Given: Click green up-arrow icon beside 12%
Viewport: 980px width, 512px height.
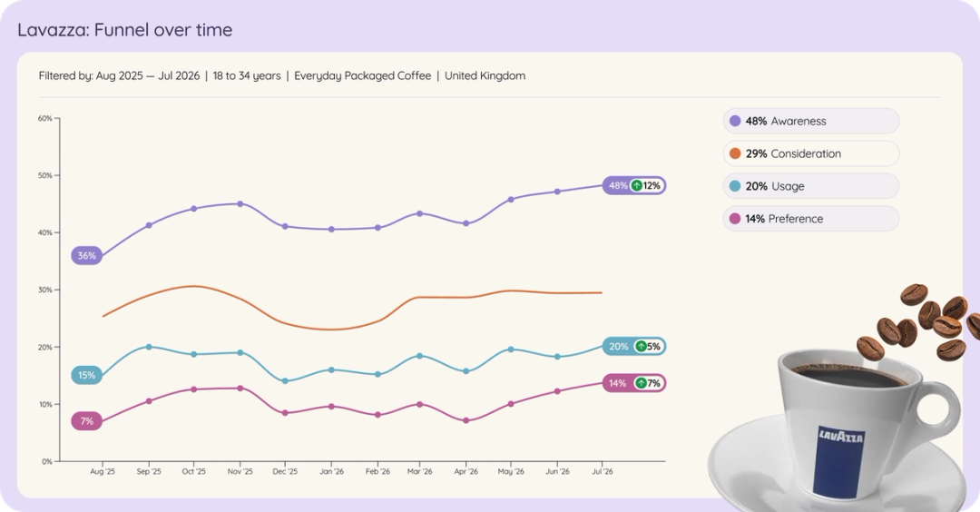Looking at the screenshot, I should point(636,186).
